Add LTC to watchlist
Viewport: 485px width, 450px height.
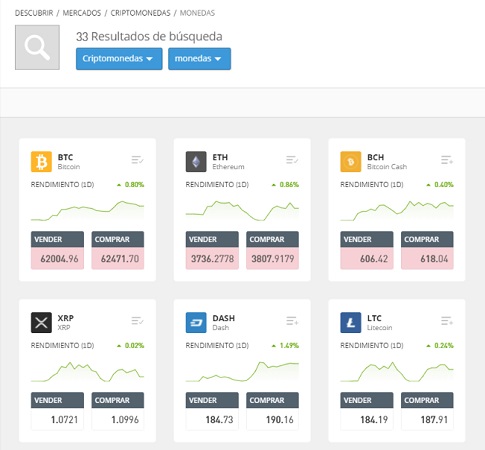pos(447,321)
